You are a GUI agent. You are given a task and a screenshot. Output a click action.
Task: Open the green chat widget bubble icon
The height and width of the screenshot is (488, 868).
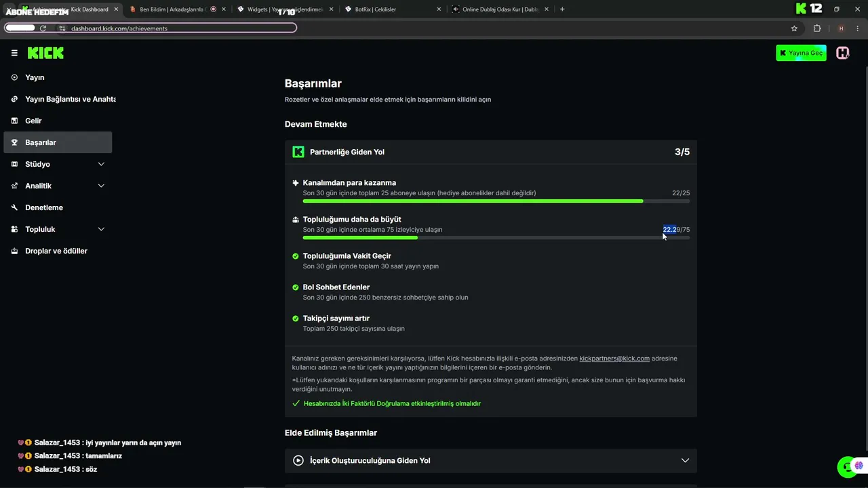click(846, 467)
